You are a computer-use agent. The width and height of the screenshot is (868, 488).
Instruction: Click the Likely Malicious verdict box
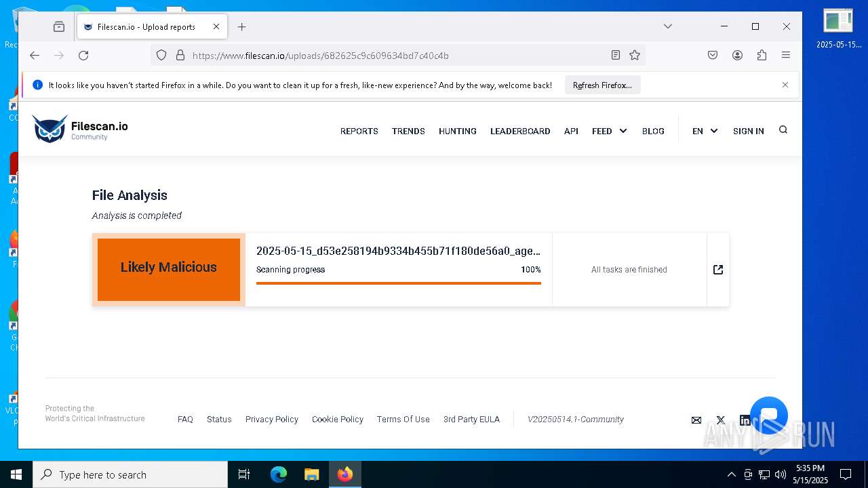[x=169, y=269]
